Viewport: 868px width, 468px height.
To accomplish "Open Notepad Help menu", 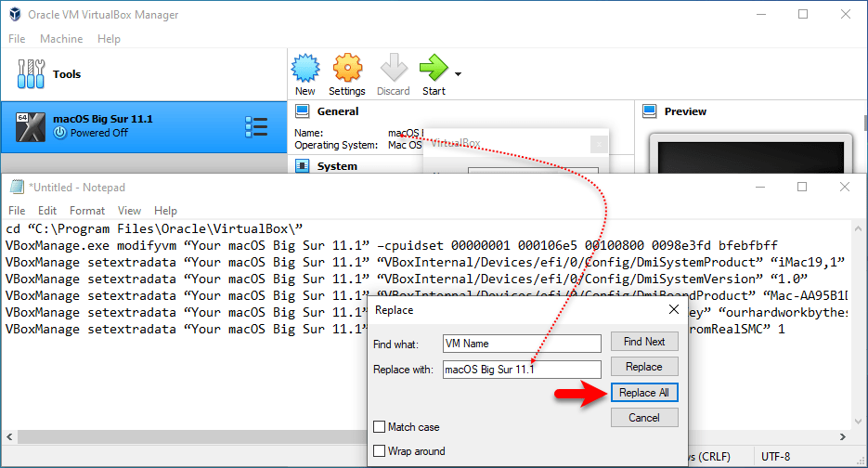I will pos(165,211).
